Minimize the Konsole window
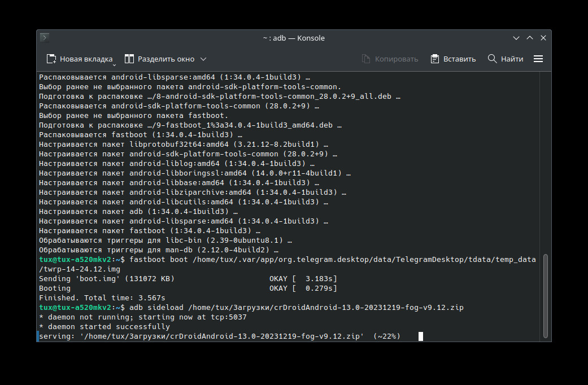The image size is (588, 385). (516, 38)
